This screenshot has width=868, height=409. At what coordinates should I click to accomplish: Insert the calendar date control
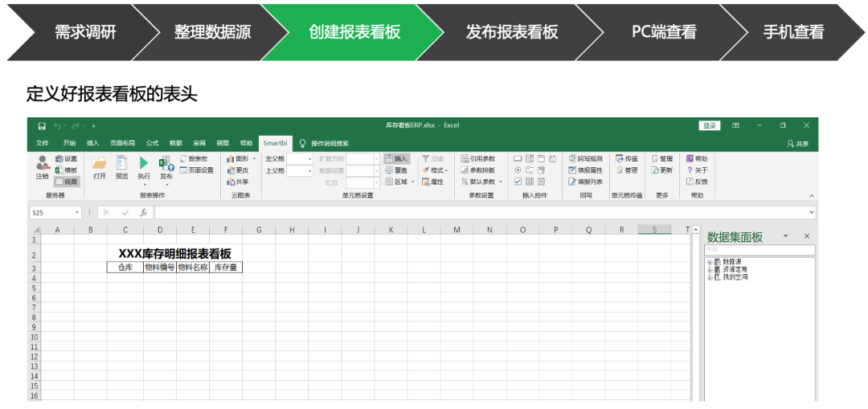[x=552, y=159]
